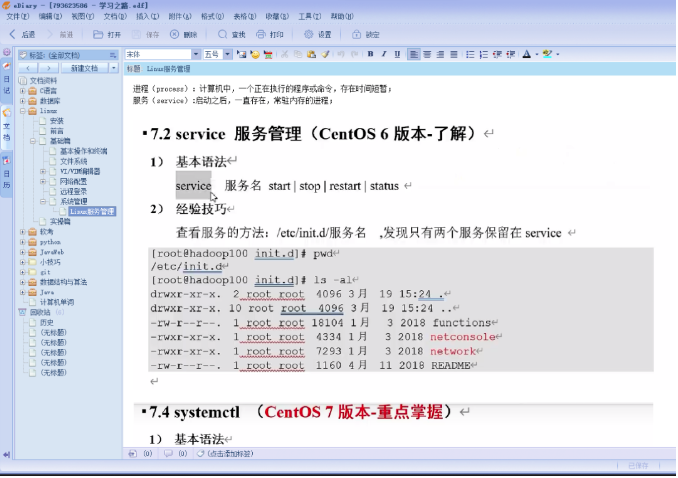Click the Back (后退) navigation button
The image size is (678, 478).
click(22, 34)
